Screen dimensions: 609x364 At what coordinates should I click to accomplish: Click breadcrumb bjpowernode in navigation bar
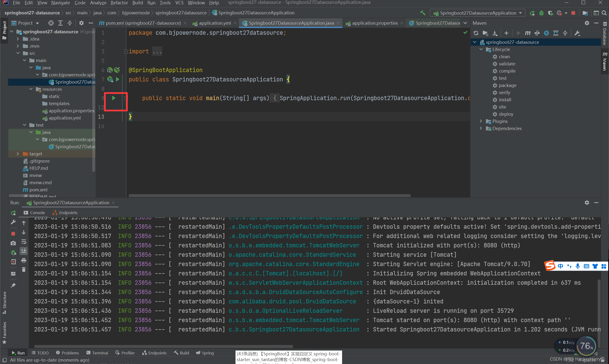point(136,13)
